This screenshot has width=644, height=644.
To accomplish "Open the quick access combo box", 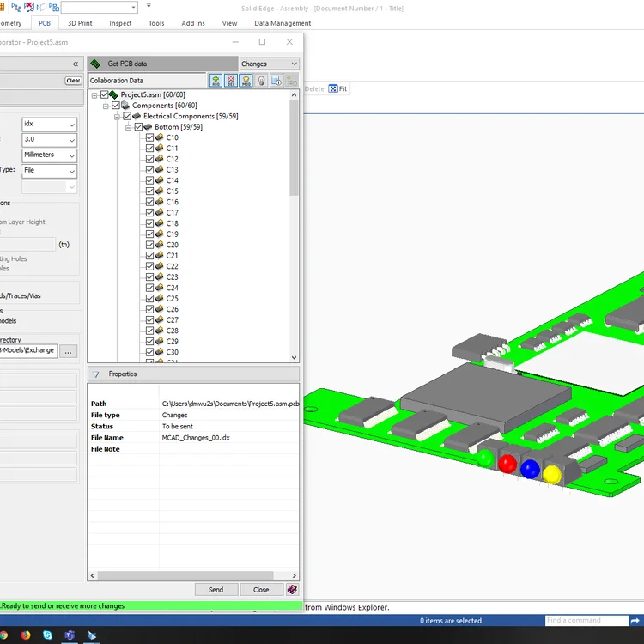I will [x=100, y=7].
